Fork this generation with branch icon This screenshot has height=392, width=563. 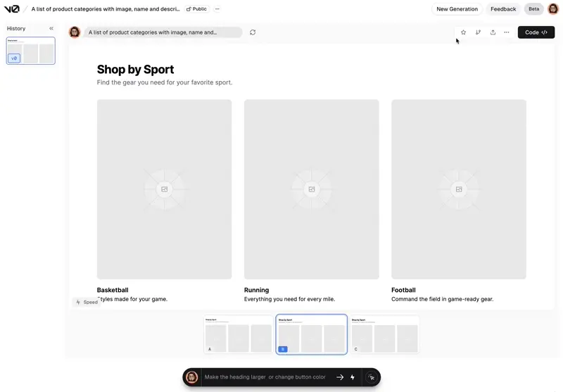click(x=478, y=32)
